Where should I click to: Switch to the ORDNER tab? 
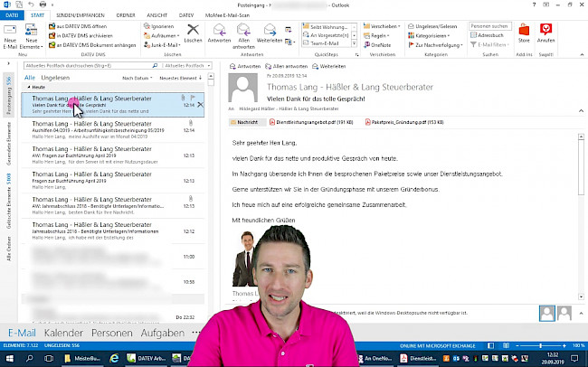[126, 15]
